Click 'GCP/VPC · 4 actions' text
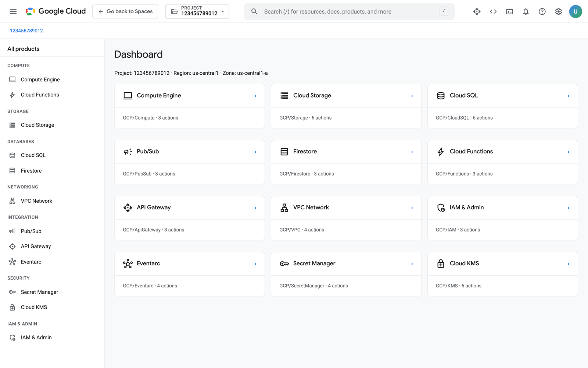This screenshot has width=588, height=368. [x=302, y=230]
